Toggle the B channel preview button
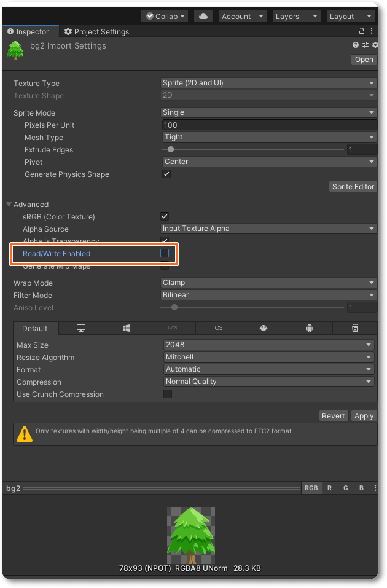 (361, 488)
